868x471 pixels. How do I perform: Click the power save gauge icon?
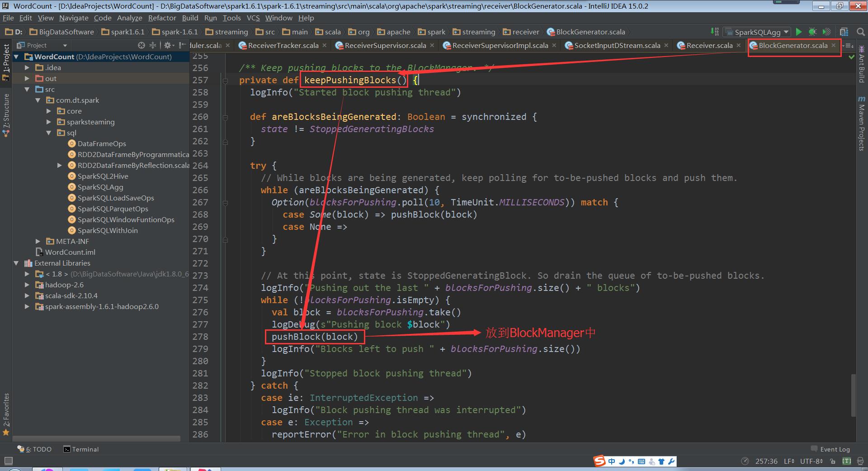pos(745,461)
